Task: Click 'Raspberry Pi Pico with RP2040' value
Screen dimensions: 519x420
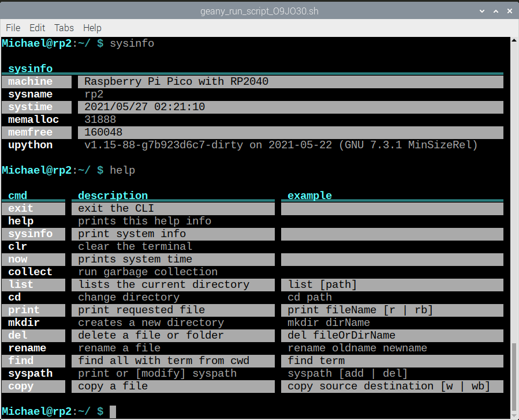Action: pos(176,81)
